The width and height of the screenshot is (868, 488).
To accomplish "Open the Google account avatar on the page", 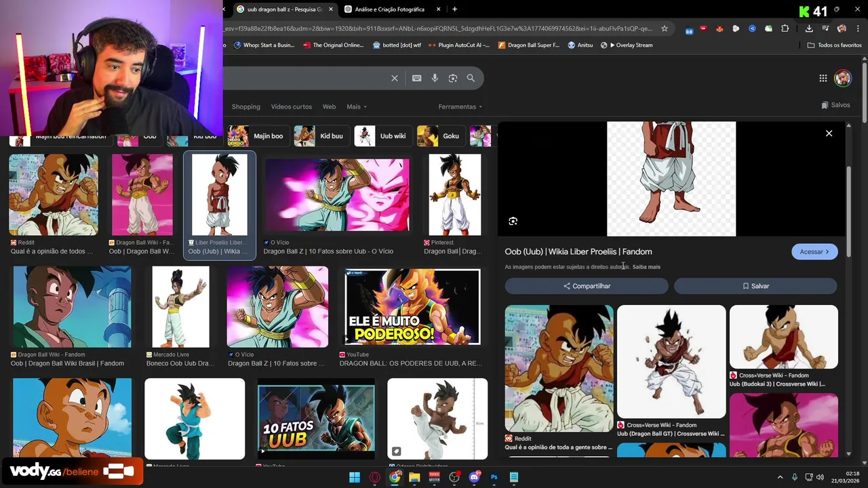I will click(842, 77).
